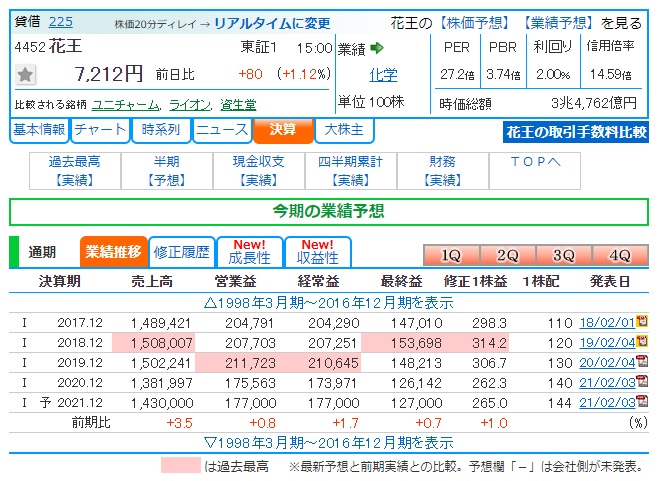The image size is (661, 481).
Task: Select the 業績推移 tab
Action: coord(113,252)
